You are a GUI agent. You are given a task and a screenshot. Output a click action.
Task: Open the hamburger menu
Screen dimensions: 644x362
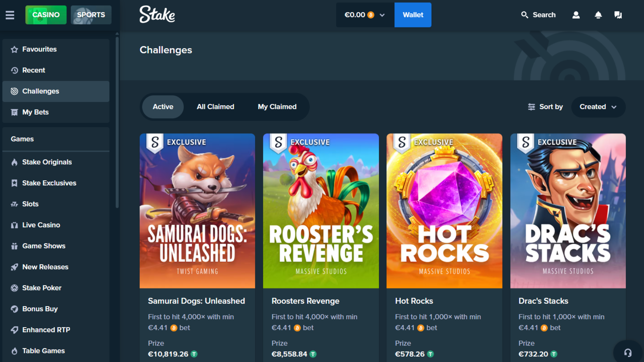point(10,15)
